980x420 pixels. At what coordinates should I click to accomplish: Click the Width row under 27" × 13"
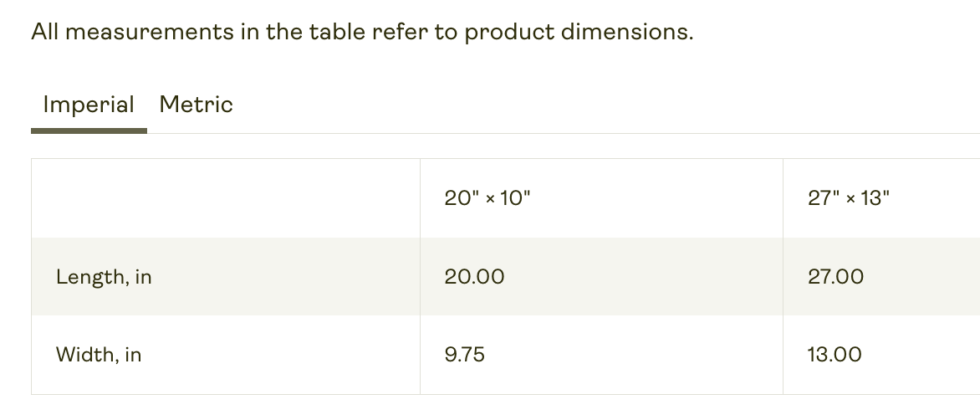[x=881, y=355]
